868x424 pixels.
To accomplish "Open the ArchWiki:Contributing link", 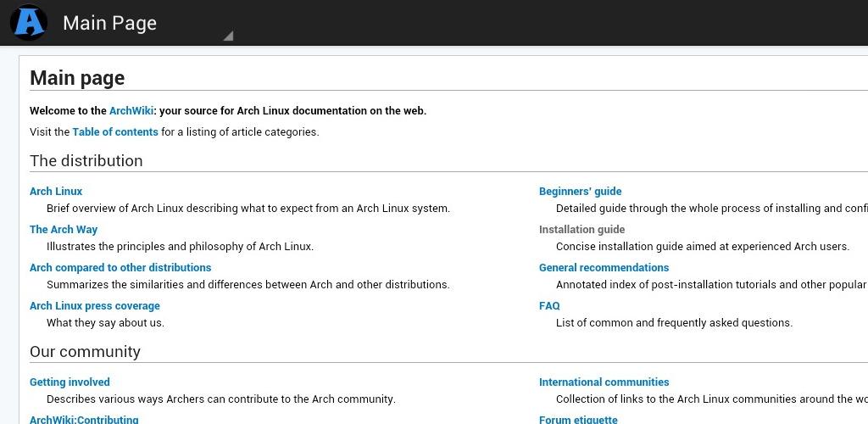I will coord(84,419).
